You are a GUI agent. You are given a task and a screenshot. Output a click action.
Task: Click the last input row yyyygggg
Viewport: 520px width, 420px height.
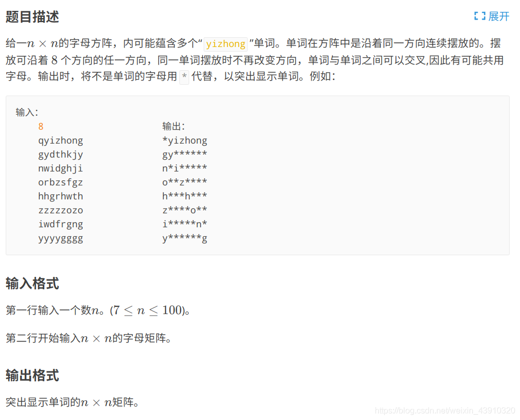pos(60,238)
